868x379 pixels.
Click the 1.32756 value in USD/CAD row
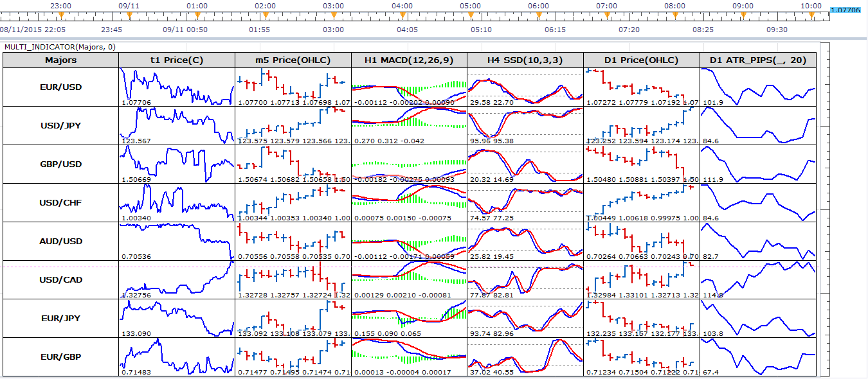[136, 295]
